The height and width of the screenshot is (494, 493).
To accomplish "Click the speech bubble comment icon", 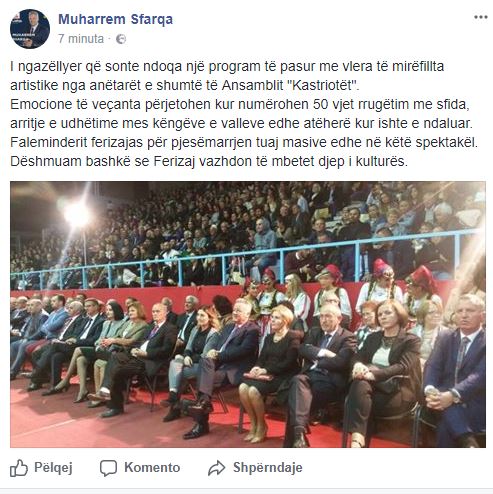I will click(108, 468).
